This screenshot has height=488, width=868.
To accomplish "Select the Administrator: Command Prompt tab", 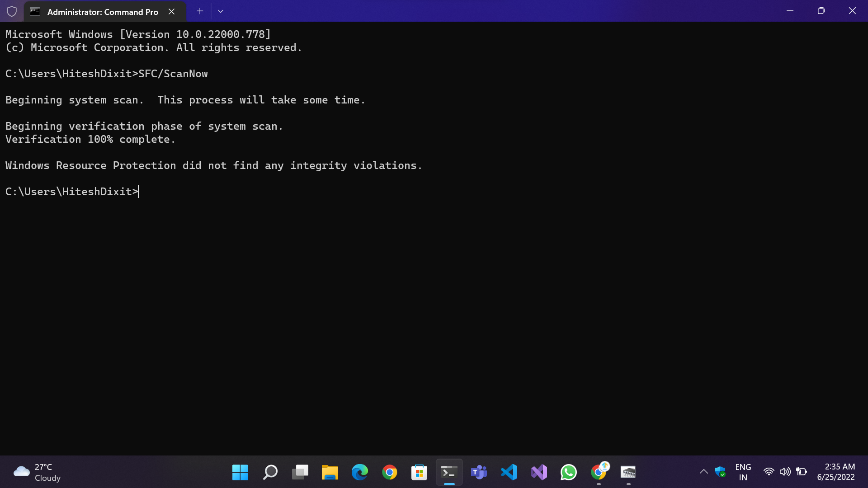I will coord(102,12).
